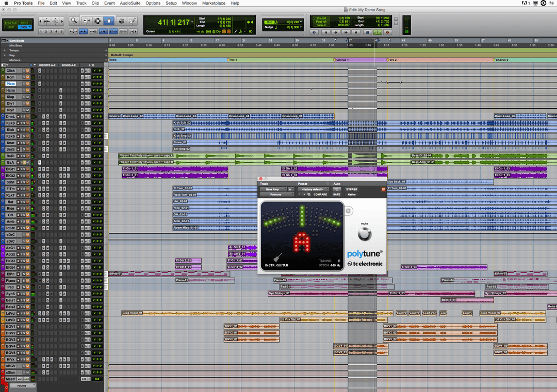
Task: Select the Selector tool
Action: point(97,21)
